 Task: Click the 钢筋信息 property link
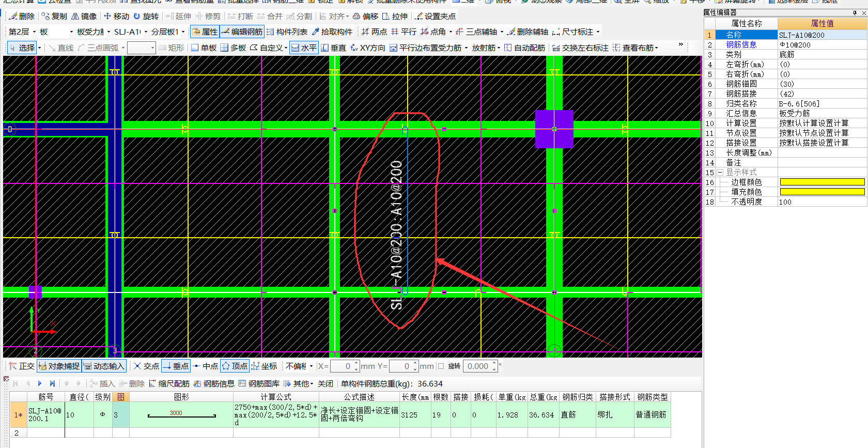pos(741,44)
